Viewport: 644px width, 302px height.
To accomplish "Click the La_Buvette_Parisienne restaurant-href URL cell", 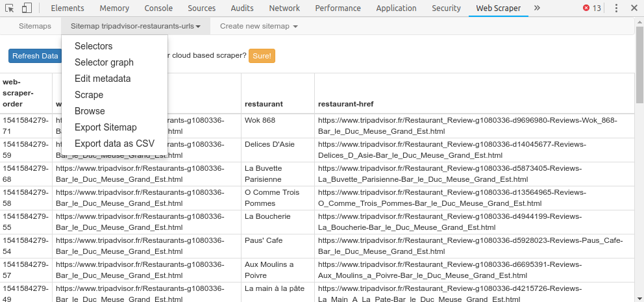I will pos(475,174).
